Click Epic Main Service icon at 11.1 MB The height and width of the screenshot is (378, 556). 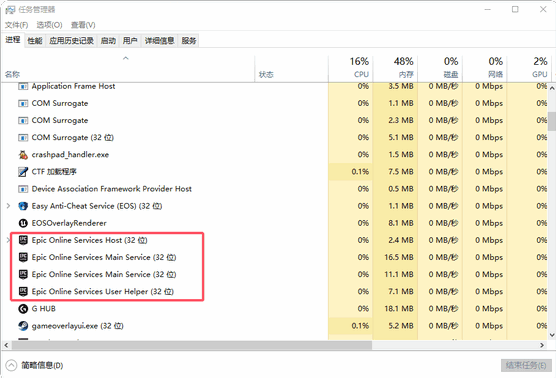(x=23, y=274)
